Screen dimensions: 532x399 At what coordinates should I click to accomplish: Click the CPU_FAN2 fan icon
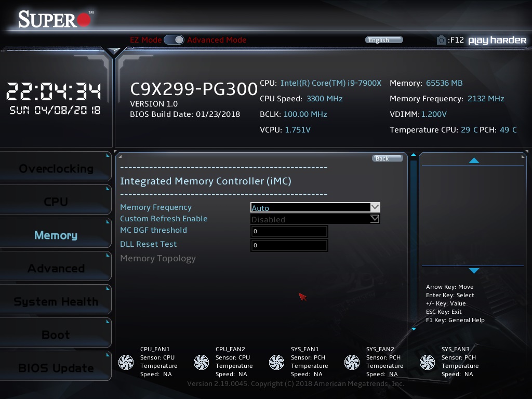click(x=201, y=362)
